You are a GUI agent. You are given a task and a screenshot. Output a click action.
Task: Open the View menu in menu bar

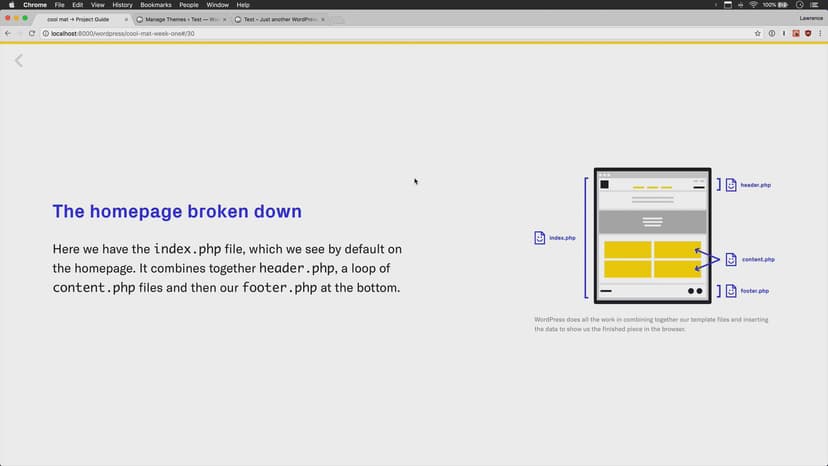click(x=97, y=5)
